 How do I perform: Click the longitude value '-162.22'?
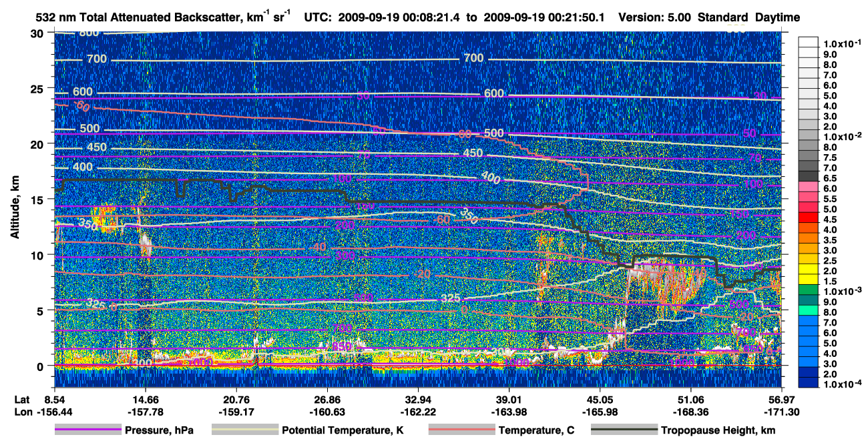417,411
